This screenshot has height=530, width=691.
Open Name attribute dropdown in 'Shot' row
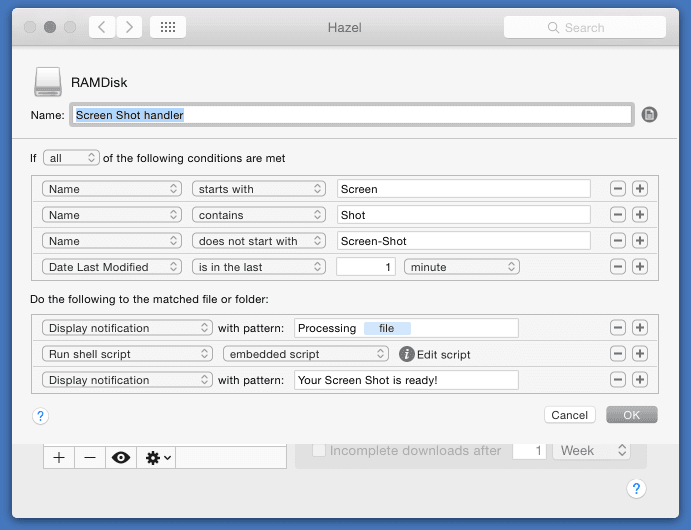point(112,215)
